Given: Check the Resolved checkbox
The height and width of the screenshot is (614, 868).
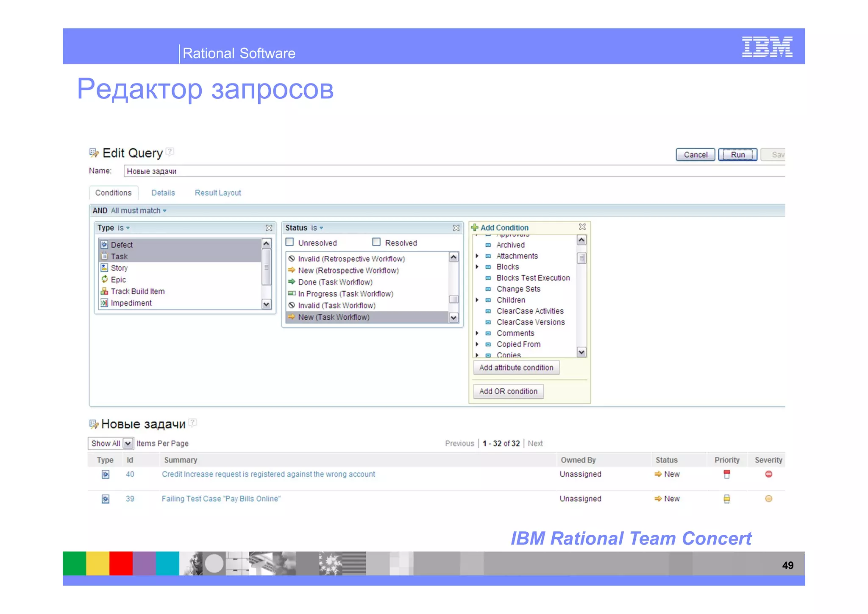Looking at the screenshot, I should click(x=376, y=242).
